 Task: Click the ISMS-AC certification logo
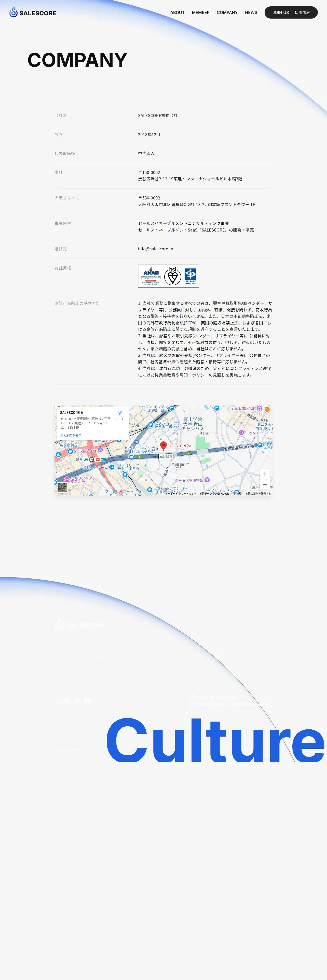(x=190, y=276)
